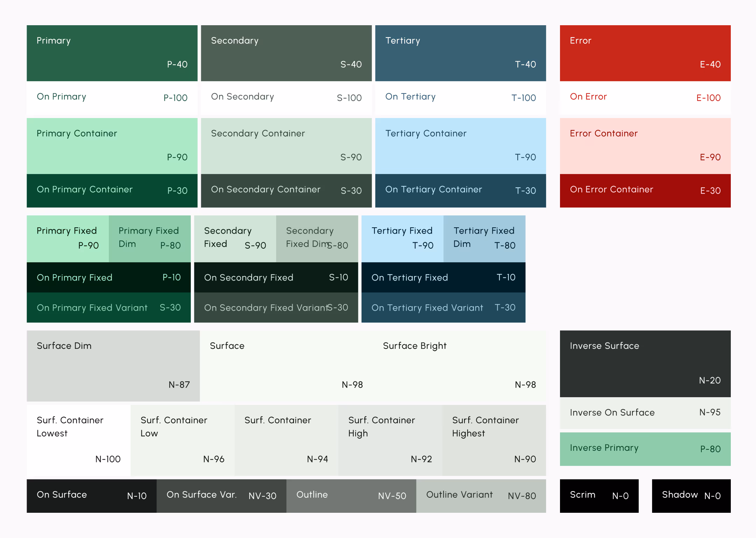The image size is (756, 538).
Task: Select the Surface Dim N-87 swatch
Action: [113, 366]
